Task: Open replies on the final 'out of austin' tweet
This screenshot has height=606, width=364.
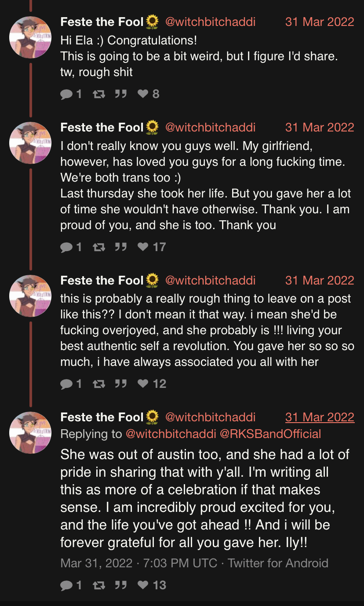Action: [67, 585]
